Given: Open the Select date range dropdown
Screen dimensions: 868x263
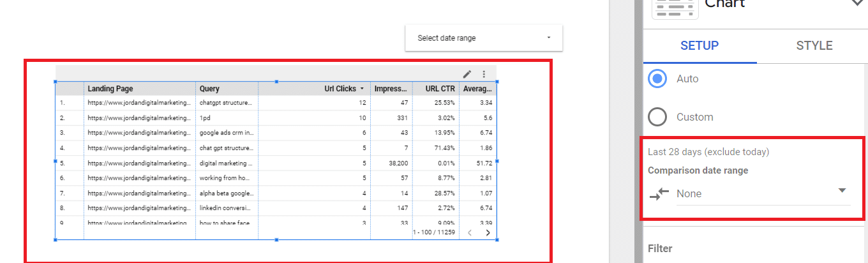Looking at the screenshot, I should 484,38.
